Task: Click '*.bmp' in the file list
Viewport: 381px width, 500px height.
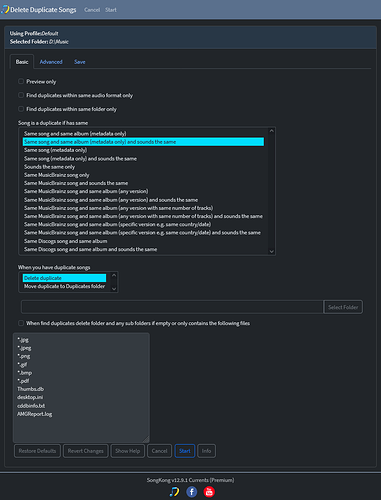Action: (x=25, y=373)
